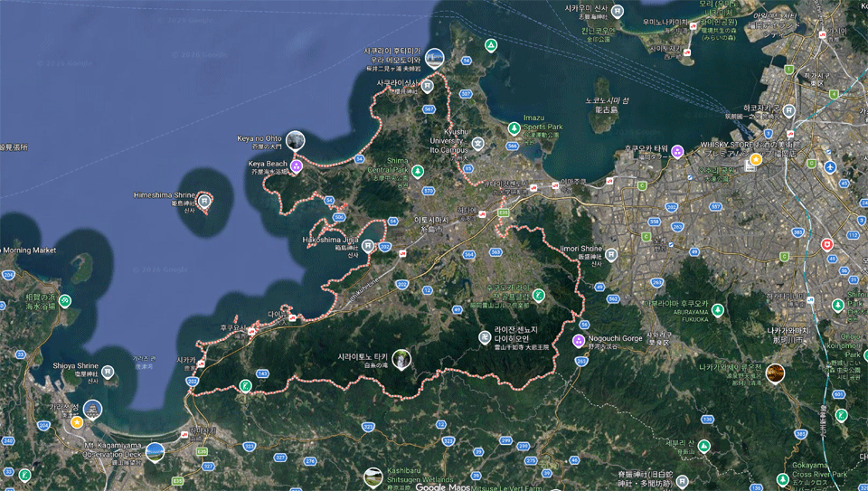The width and height of the screenshot is (868, 491).
Task: Click the route 112 road shield
Action: (x=853, y=235)
